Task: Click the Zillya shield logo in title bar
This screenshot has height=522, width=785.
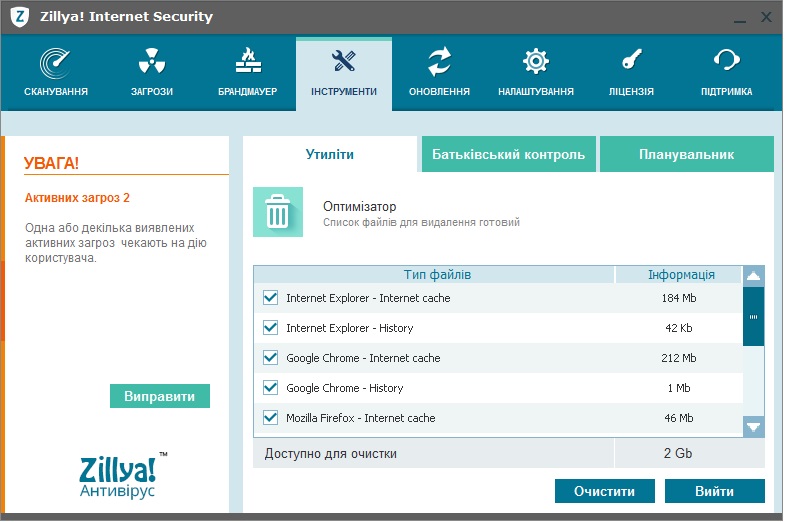Action: pyautogui.click(x=20, y=17)
